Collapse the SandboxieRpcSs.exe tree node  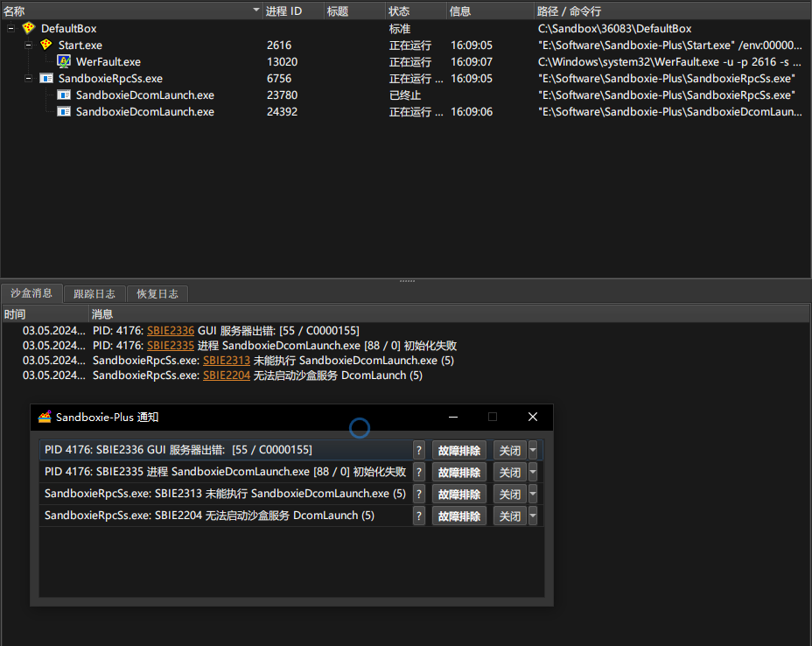28,79
